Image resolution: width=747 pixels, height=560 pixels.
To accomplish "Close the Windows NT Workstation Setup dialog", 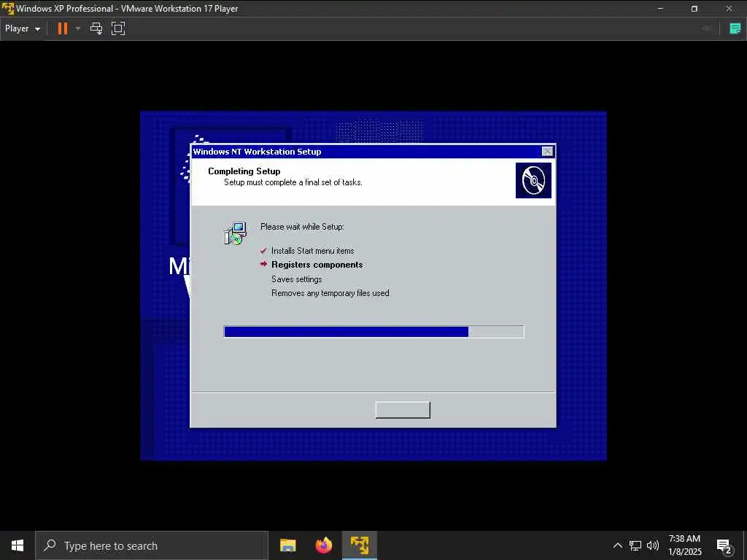I will [547, 152].
